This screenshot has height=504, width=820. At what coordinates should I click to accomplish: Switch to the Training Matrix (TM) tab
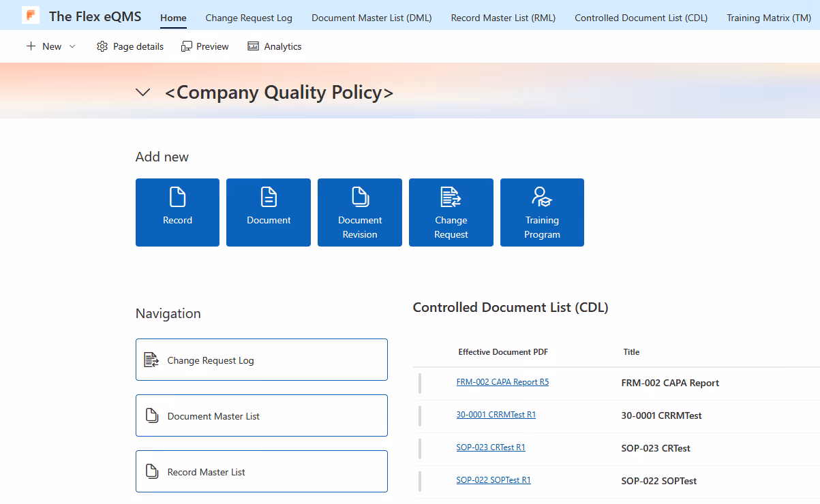768,18
